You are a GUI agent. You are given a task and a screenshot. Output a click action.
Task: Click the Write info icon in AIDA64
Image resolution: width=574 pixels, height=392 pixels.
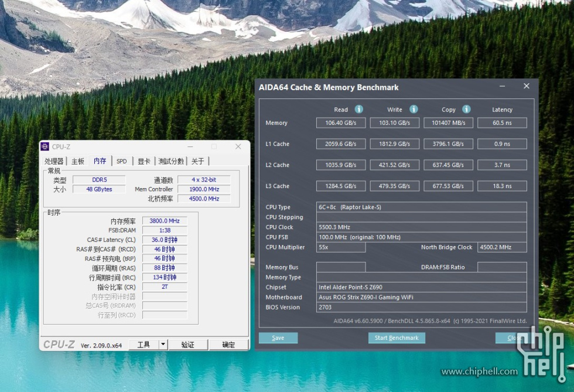click(414, 109)
